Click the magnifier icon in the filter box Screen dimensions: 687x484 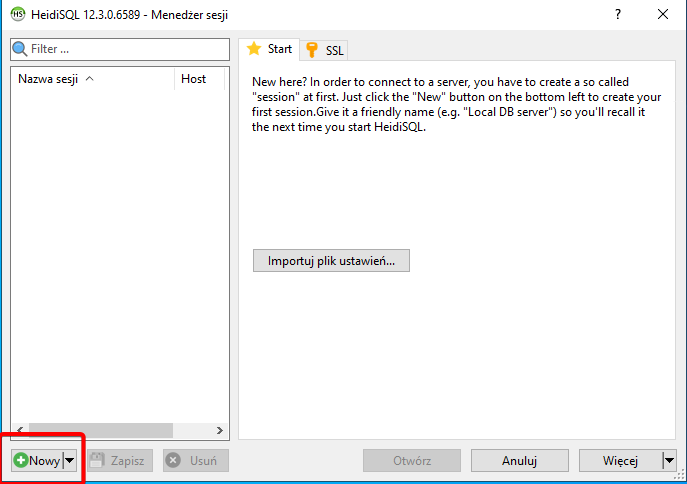[x=20, y=49]
